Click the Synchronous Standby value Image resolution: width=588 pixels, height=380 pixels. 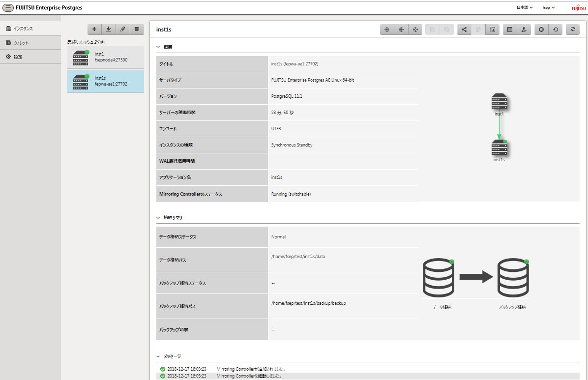[292, 145]
